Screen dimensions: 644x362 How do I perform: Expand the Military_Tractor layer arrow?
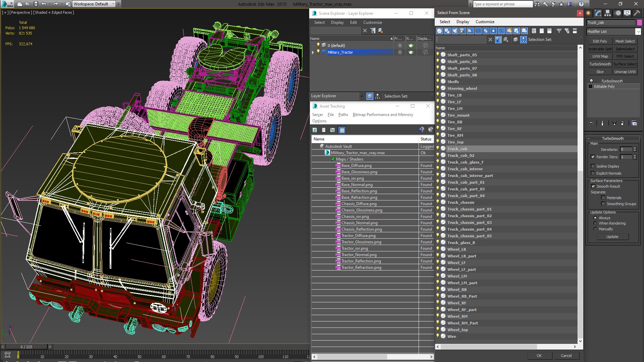(313, 52)
